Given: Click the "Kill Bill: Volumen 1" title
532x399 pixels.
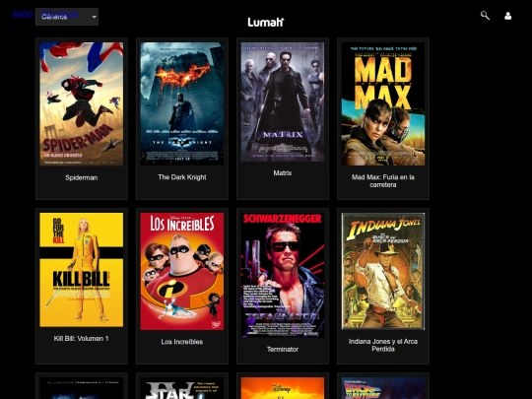Looking at the screenshot, I should pos(82,339).
